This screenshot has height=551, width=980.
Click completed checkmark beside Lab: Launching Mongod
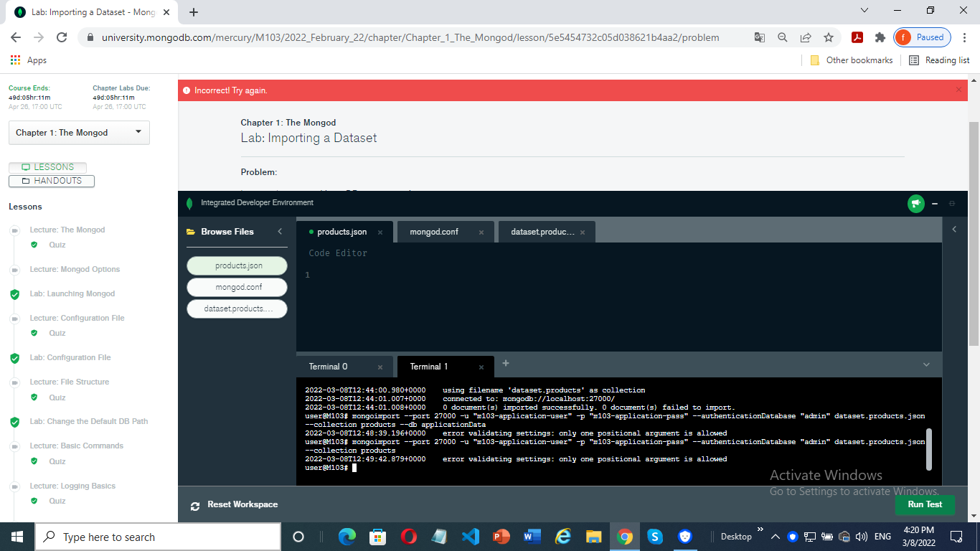click(14, 293)
